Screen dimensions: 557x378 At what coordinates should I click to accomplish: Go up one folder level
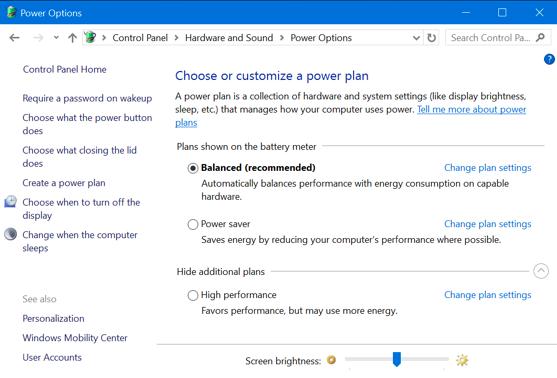72,38
